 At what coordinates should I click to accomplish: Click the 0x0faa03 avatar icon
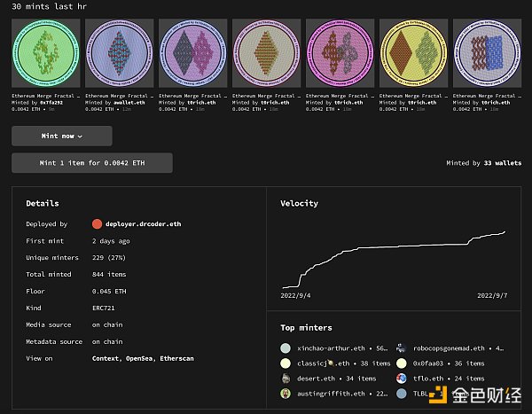[402, 363]
